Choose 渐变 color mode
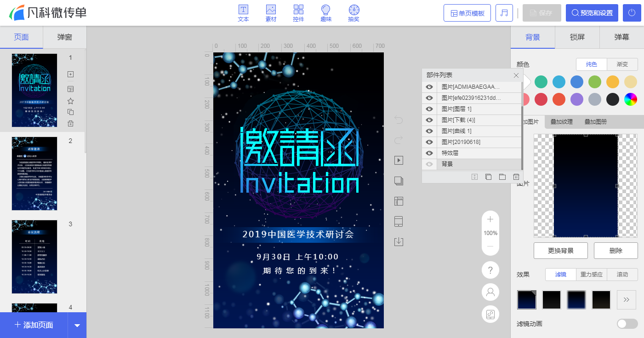Image resolution: width=644 pixels, height=338 pixels. click(622, 64)
